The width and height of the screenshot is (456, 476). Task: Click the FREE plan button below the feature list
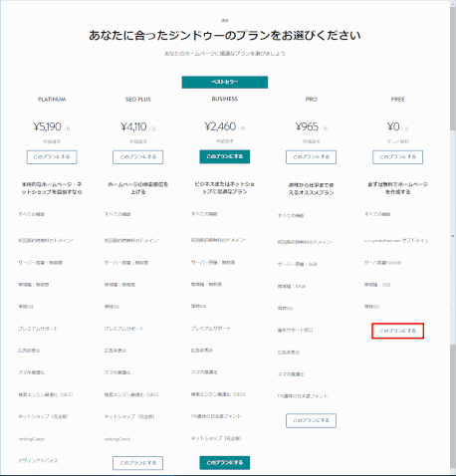(397, 331)
